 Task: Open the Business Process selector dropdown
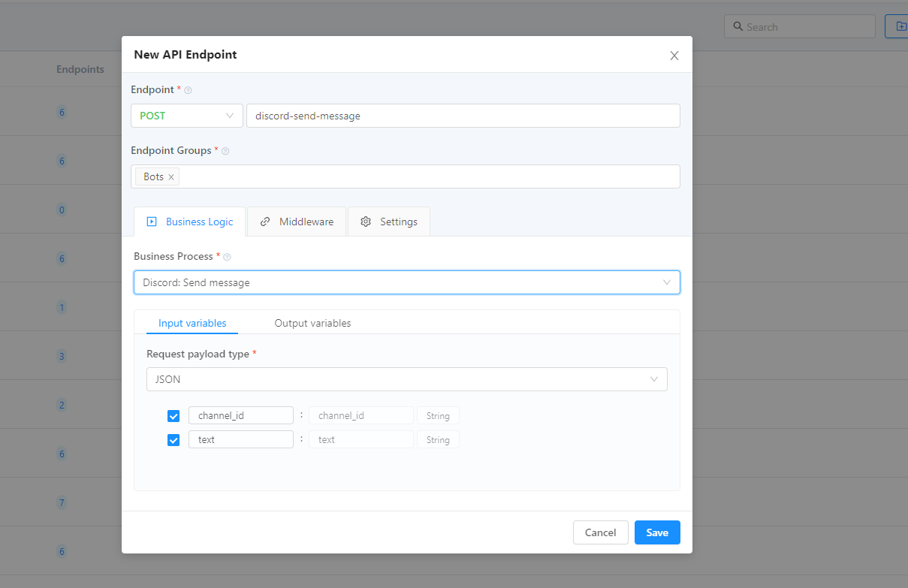tap(666, 282)
